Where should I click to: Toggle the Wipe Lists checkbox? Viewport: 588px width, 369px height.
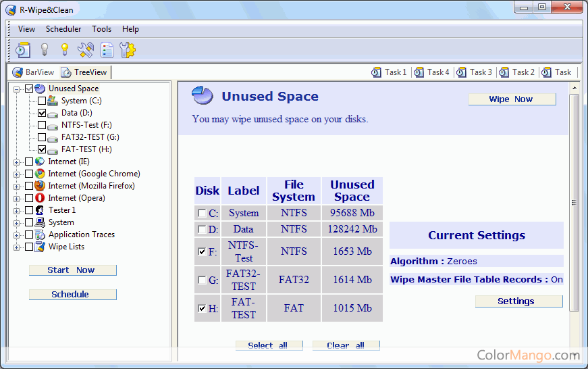tap(29, 247)
